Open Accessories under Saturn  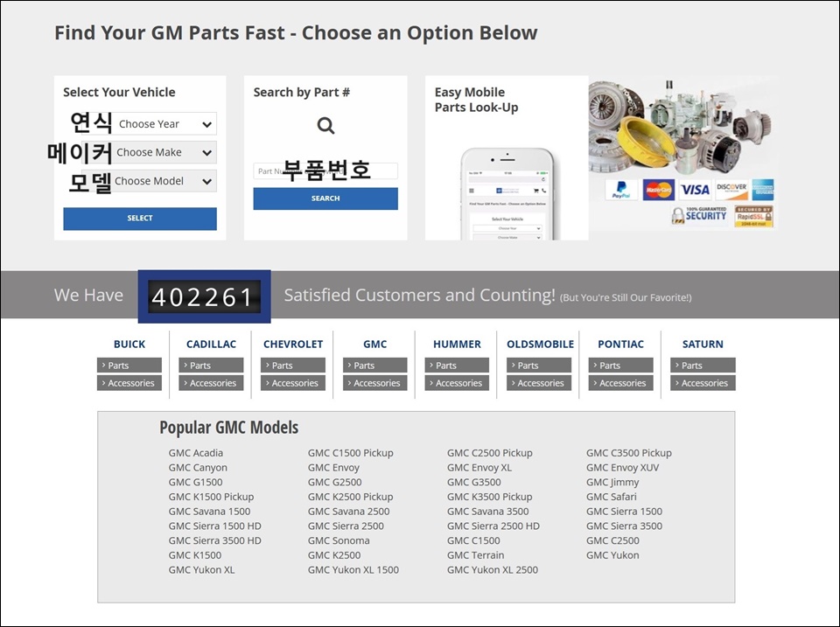(x=703, y=383)
